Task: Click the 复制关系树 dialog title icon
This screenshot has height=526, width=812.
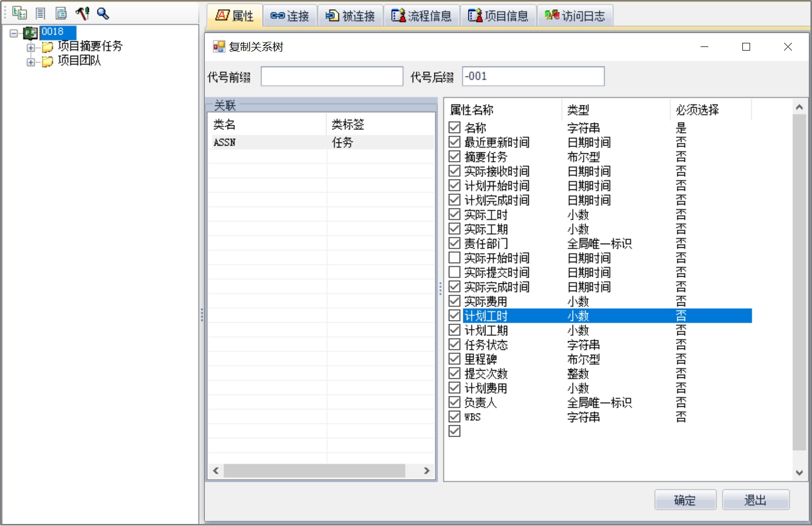Action: [x=219, y=47]
